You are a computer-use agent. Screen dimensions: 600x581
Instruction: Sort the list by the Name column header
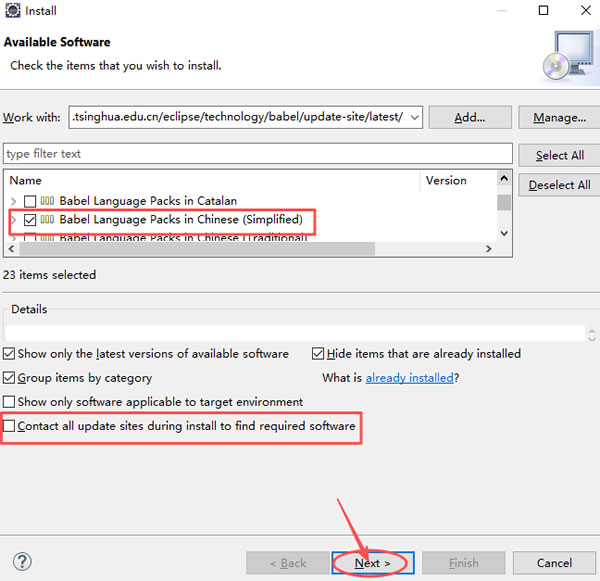click(x=200, y=181)
